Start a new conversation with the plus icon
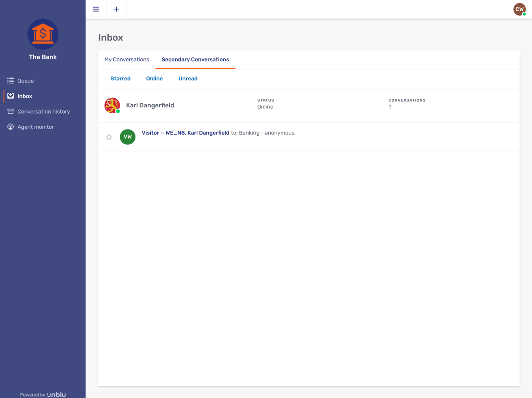 (x=116, y=9)
